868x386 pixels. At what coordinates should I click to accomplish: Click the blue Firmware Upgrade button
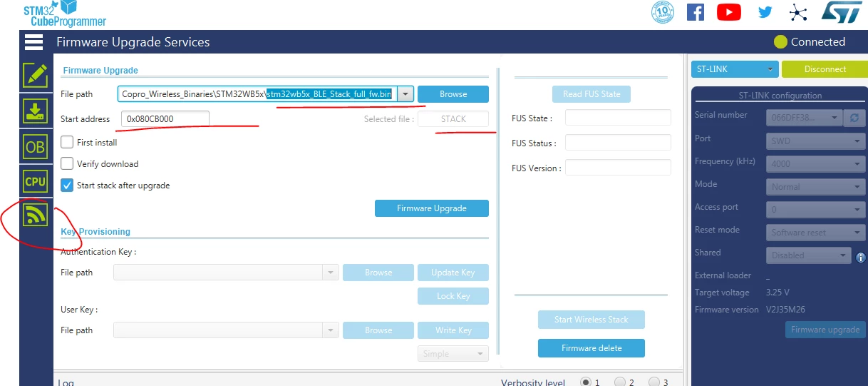432,208
